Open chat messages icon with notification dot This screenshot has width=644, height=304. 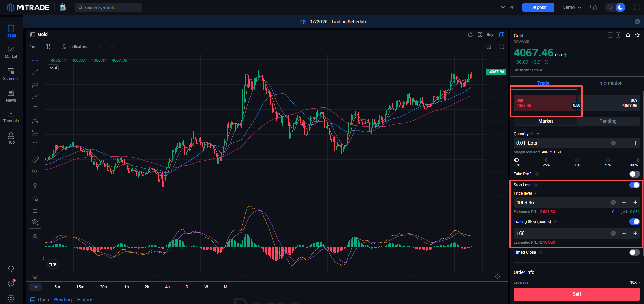coord(11,284)
